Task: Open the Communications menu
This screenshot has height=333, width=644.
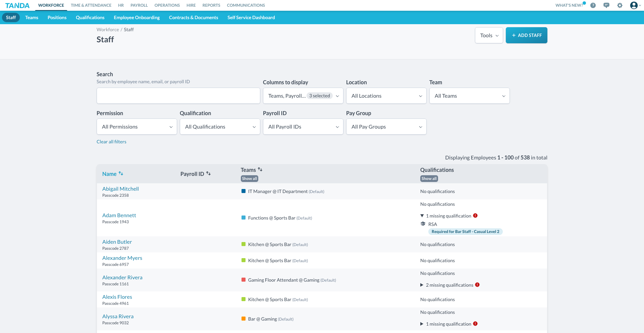Action: pyautogui.click(x=246, y=5)
